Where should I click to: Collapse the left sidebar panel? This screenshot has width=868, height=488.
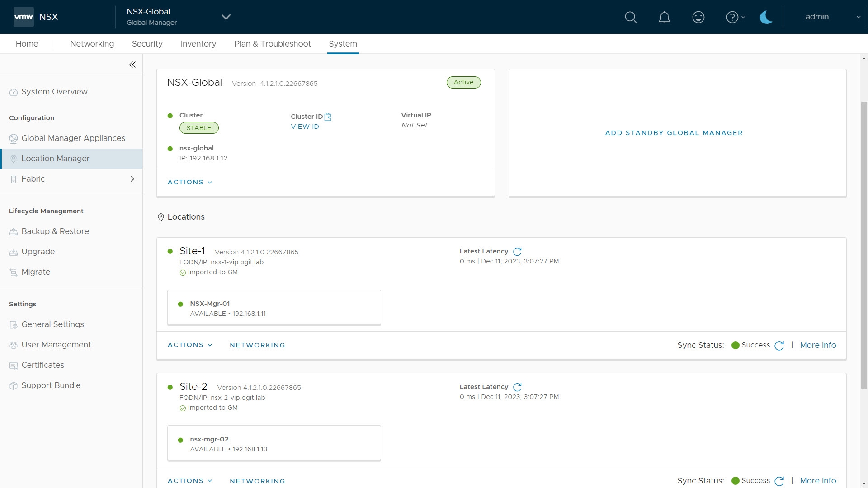coord(132,65)
